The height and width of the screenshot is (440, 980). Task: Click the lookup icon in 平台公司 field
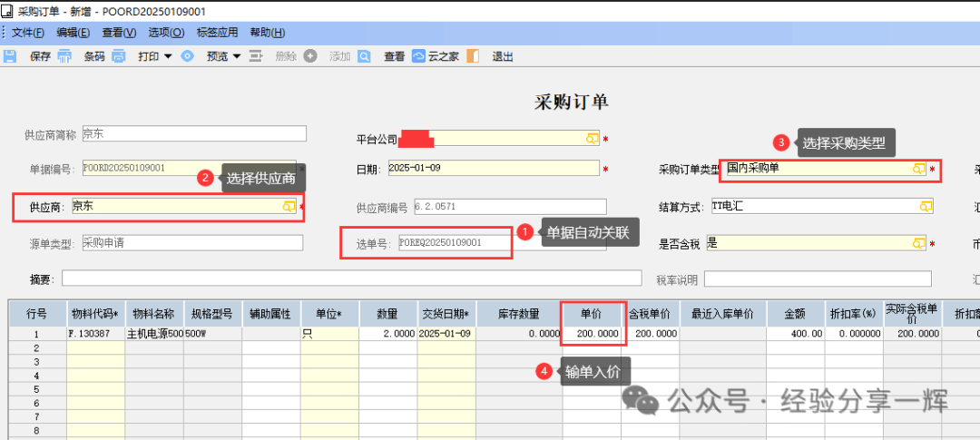[592, 139]
